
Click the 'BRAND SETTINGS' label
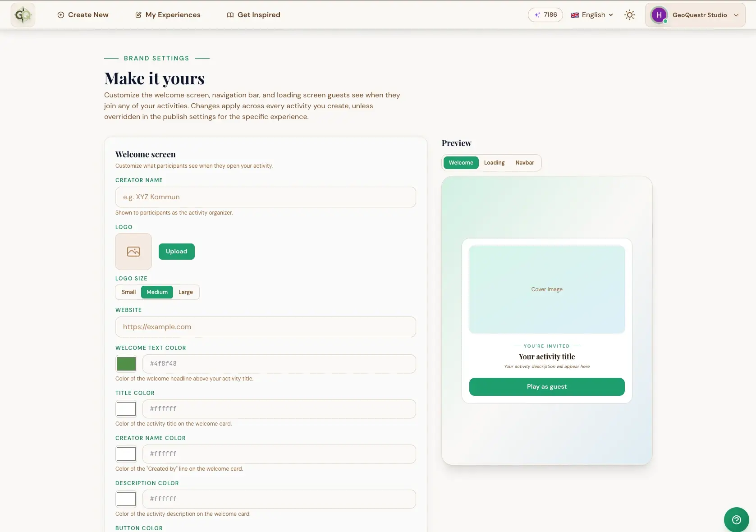[156, 58]
